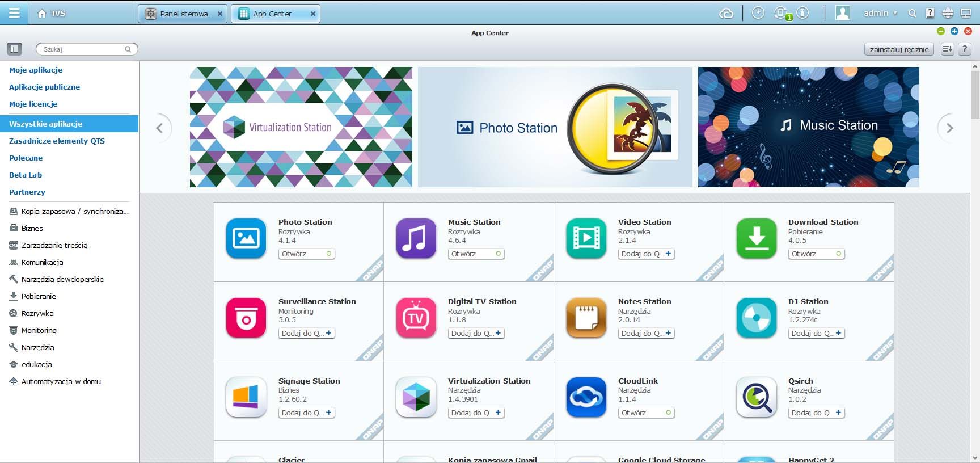This screenshot has width=980, height=463.
Task: Select Biznes category
Action: coord(26,228)
